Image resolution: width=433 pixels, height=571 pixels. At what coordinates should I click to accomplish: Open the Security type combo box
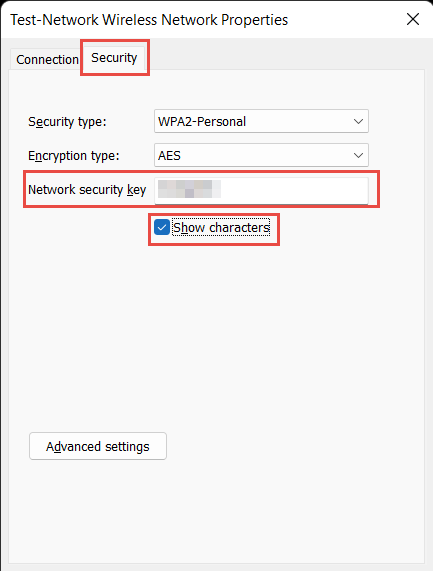[261, 121]
